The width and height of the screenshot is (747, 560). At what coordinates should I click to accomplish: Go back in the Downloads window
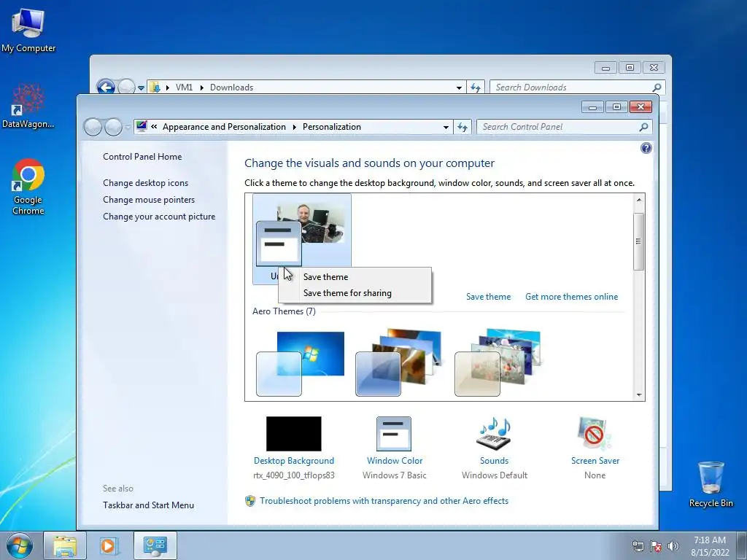click(x=106, y=87)
